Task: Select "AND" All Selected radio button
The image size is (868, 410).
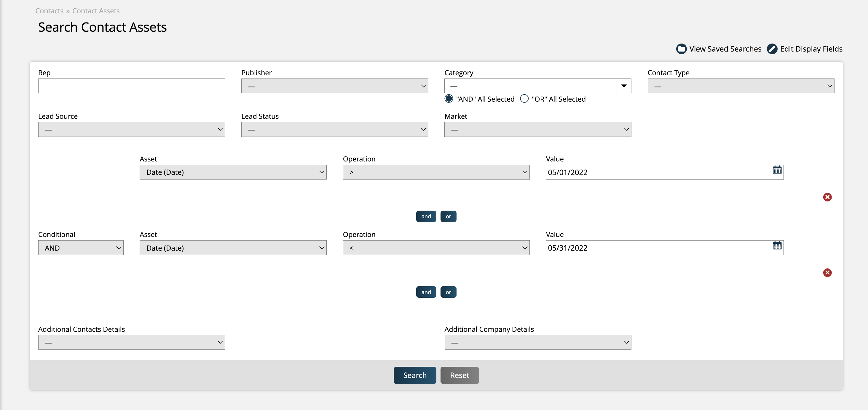Action: (x=449, y=99)
